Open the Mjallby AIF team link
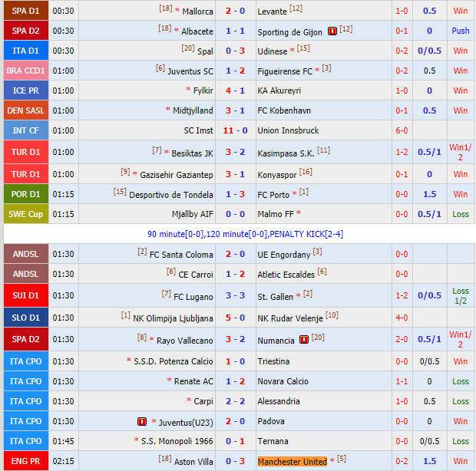Viewport: 476px width, 471px height. (x=193, y=215)
